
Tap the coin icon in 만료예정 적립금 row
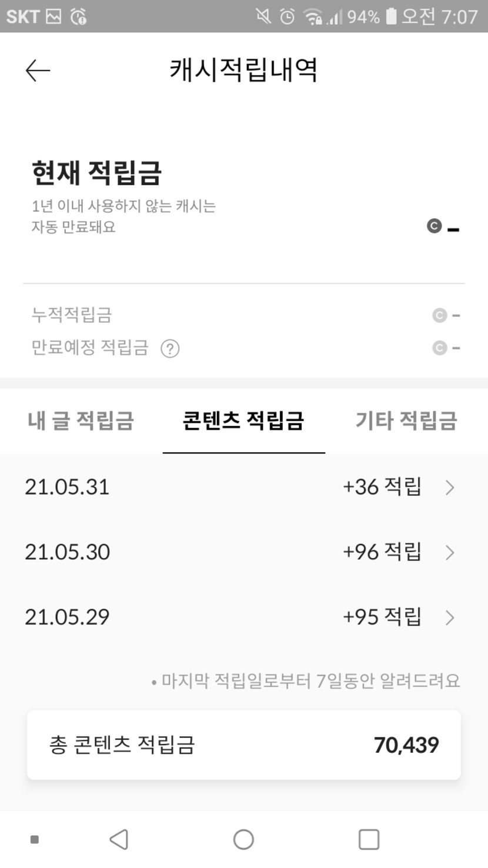tap(439, 348)
